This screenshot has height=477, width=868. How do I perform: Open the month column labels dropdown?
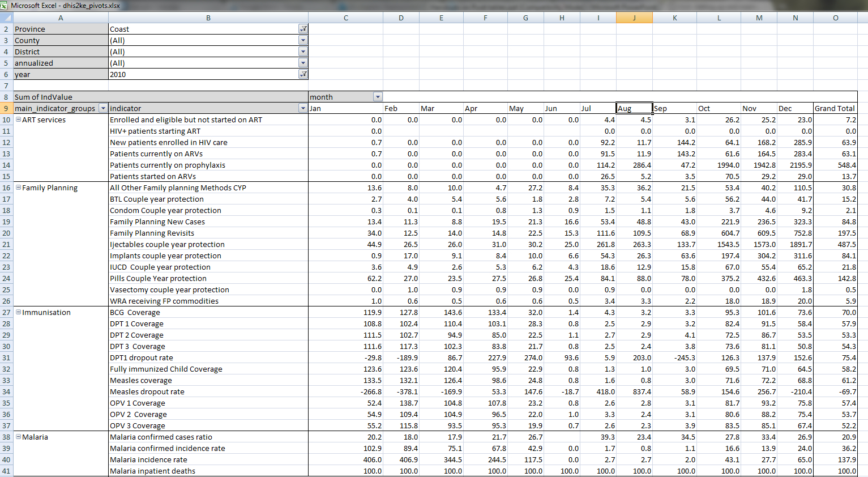378,97
